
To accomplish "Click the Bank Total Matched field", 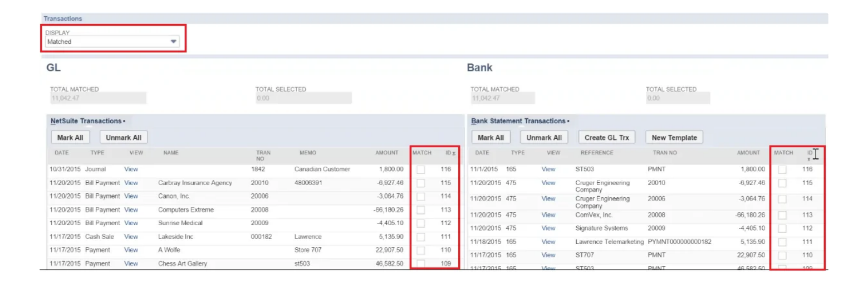I will point(502,98).
